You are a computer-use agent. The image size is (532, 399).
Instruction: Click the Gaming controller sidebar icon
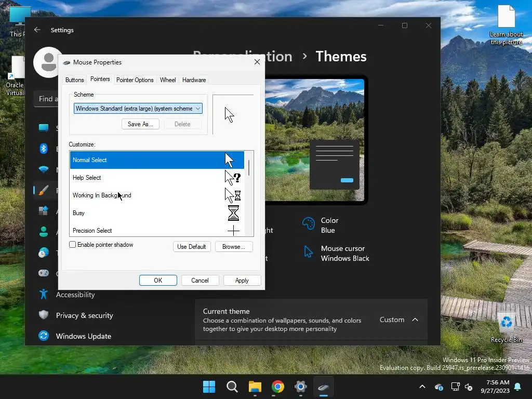[44, 273]
